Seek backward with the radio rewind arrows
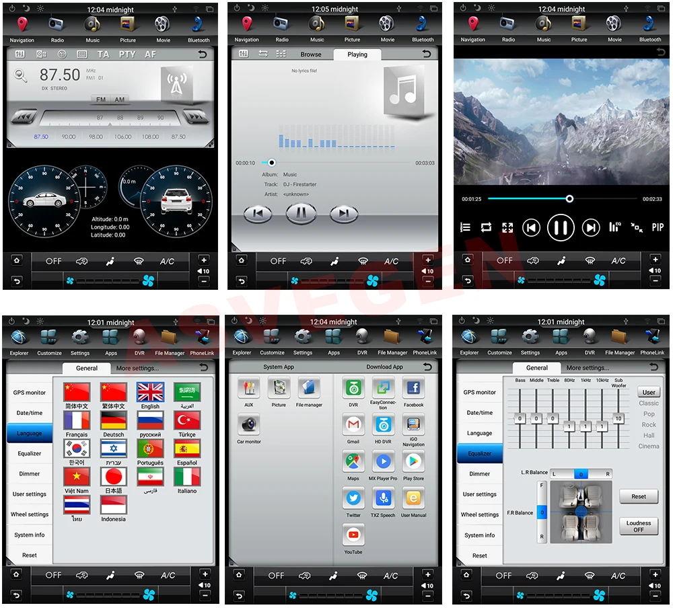The image size is (673, 616). (x=24, y=117)
